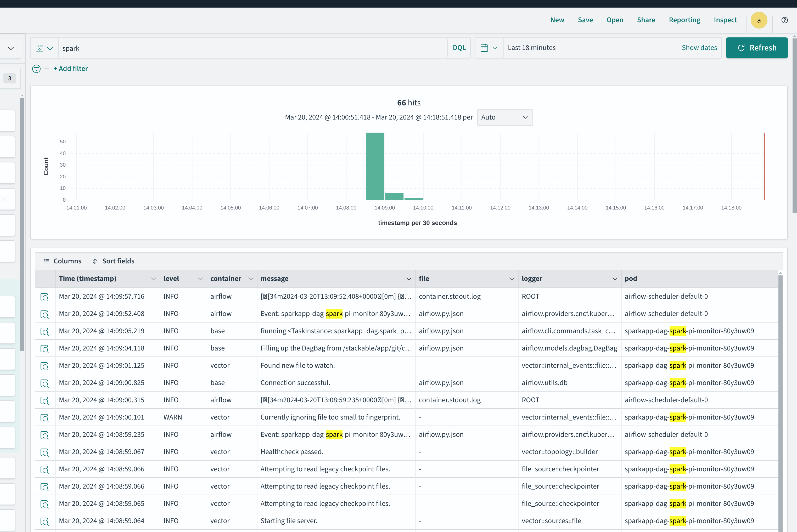This screenshot has width=797, height=532.
Task: Open the Reporting menu
Action: point(684,20)
